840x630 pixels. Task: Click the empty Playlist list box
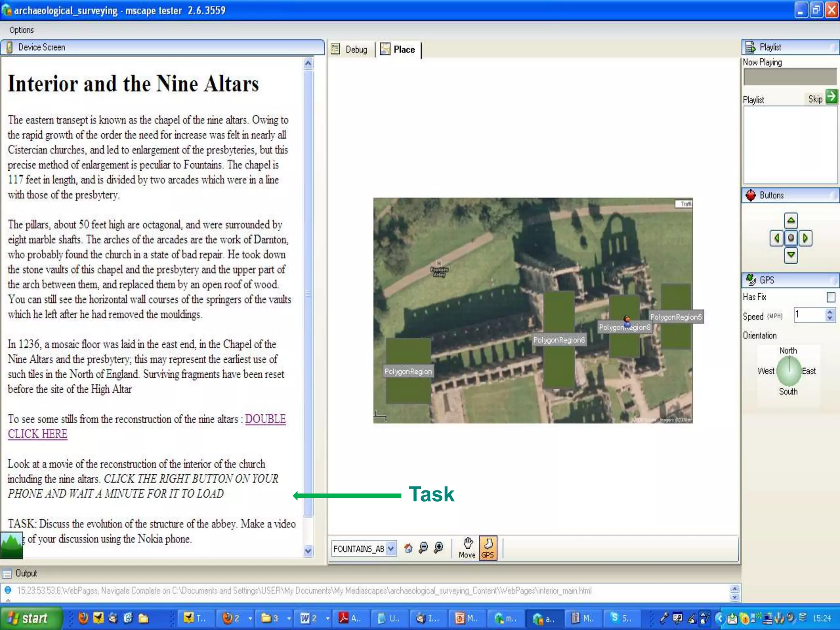pos(790,144)
